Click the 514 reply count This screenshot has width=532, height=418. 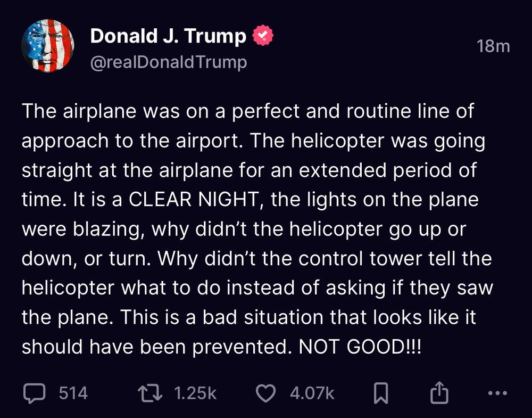pos(73,394)
